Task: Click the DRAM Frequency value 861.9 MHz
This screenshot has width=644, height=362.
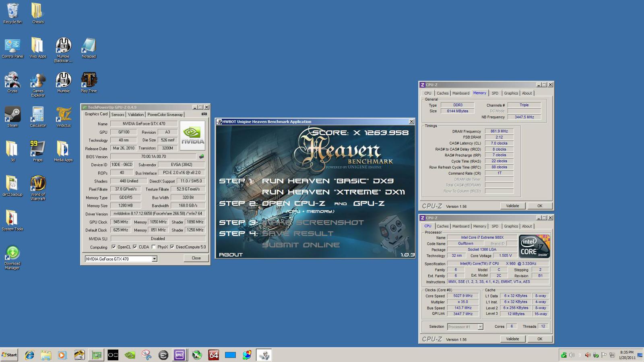Action: click(x=499, y=131)
